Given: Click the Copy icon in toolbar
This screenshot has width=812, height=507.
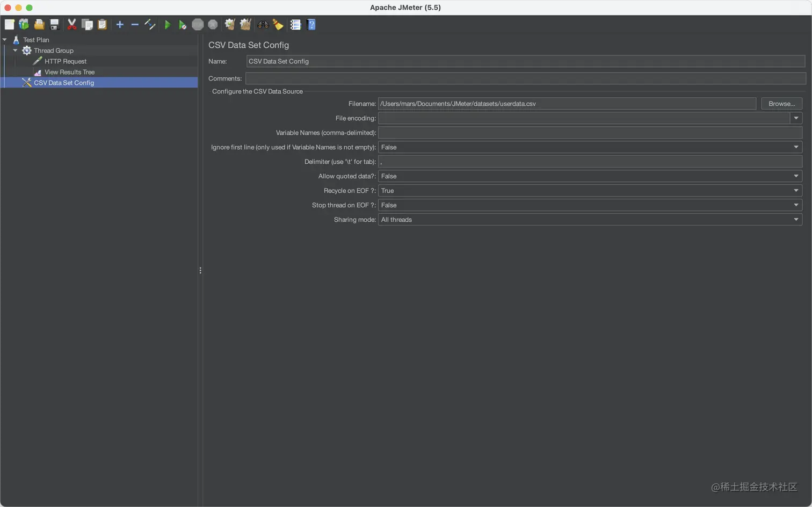Looking at the screenshot, I should pos(87,24).
